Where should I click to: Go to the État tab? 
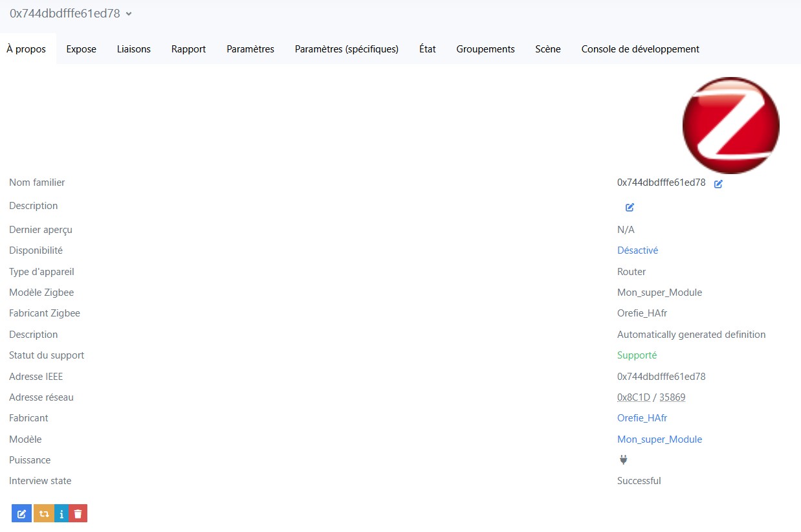click(428, 49)
